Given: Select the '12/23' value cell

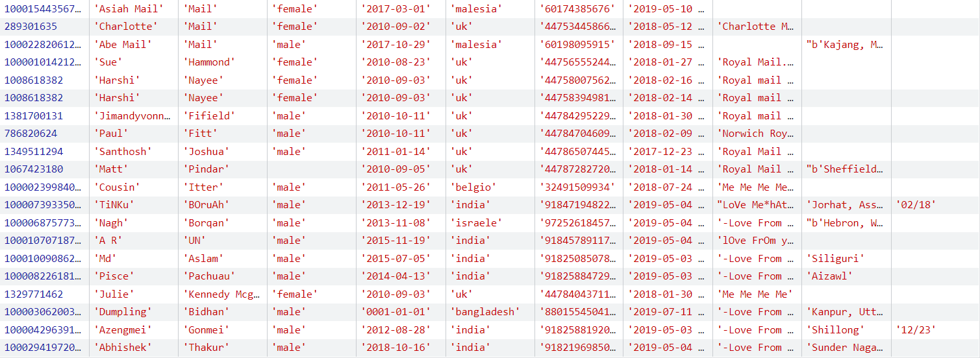Looking at the screenshot, I should (x=916, y=330).
